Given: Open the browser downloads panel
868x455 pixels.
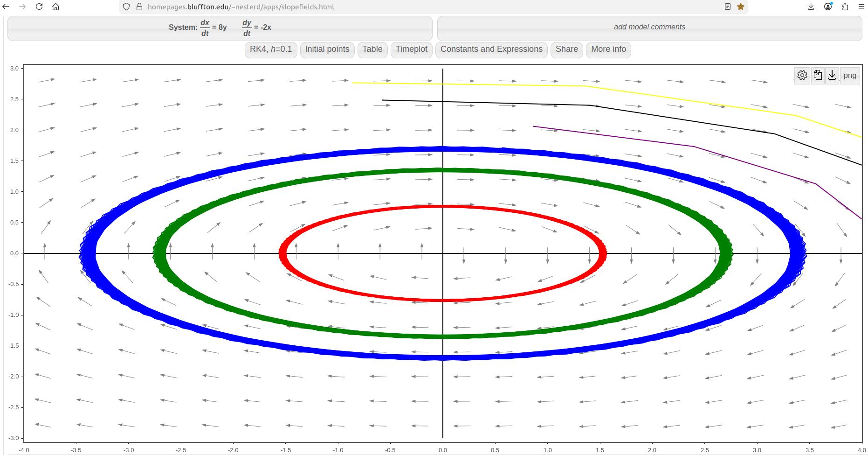Looking at the screenshot, I should 811,7.
